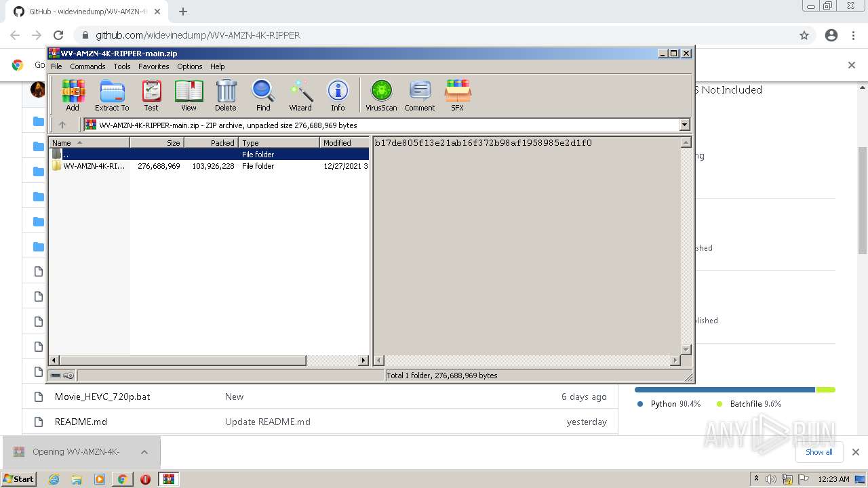
Task: Click the Chrome address bar URL
Action: click(198, 35)
